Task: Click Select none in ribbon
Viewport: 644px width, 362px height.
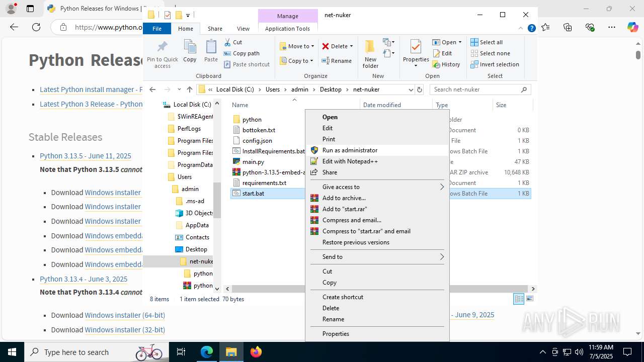Action: 490,53
